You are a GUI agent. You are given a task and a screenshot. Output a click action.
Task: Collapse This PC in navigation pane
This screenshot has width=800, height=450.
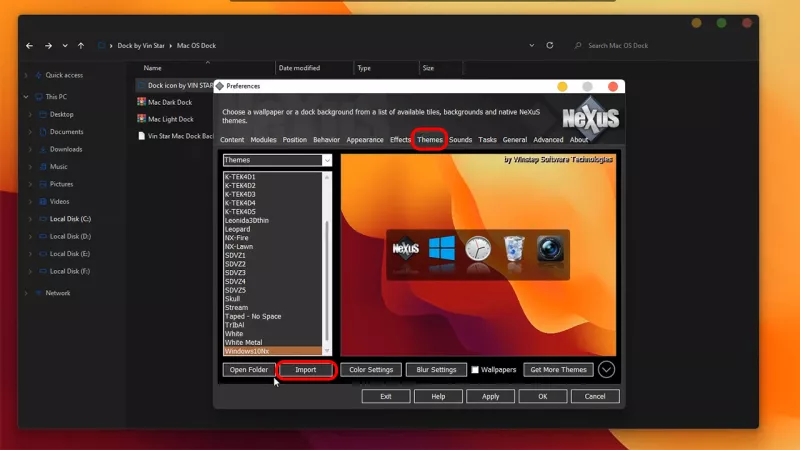(x=26, y=96)
